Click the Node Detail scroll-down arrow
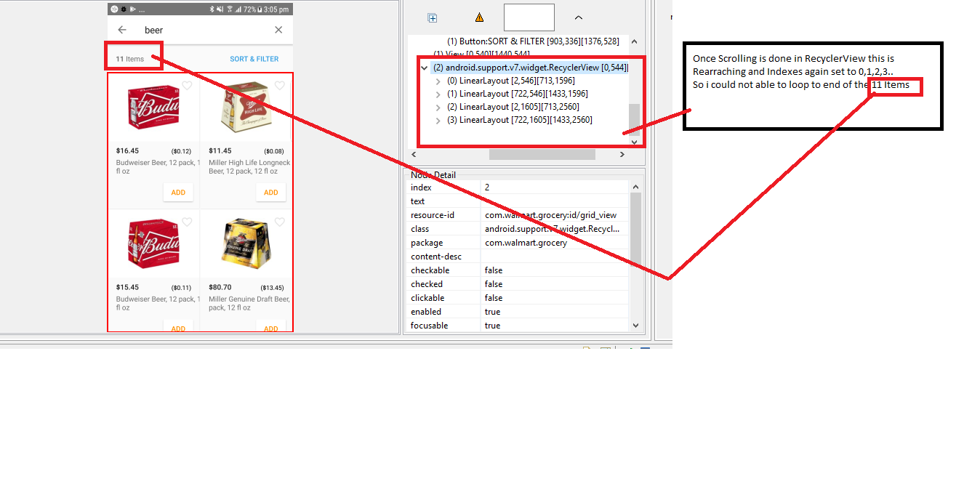 635,326
